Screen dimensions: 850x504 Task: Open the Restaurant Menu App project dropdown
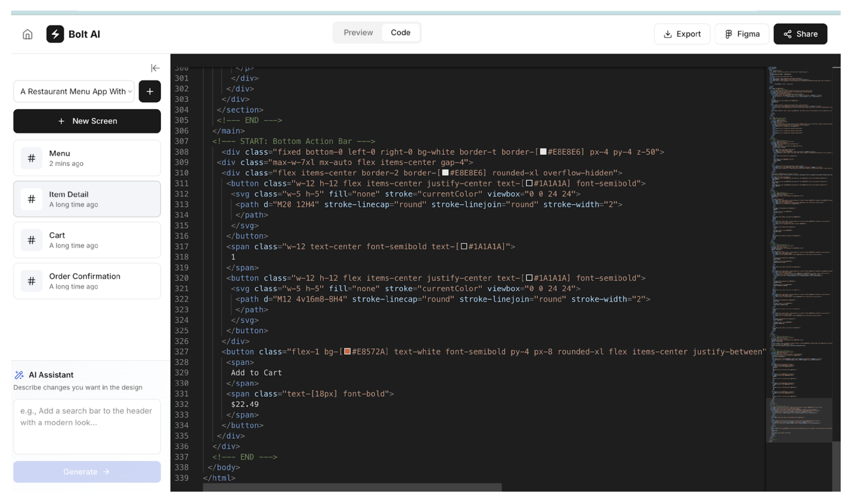click(x=74, y=91)
